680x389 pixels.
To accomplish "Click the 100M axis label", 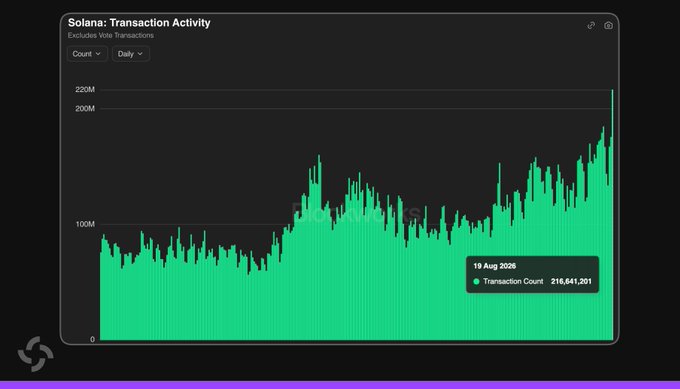I will [85, 224].
